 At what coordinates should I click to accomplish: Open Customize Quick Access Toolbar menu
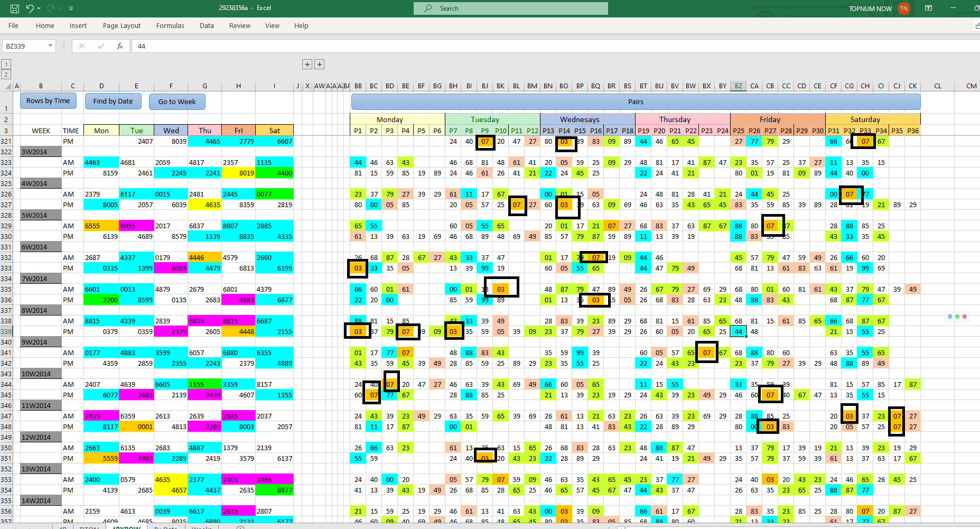pyautogui.click(x=71, y=8)
